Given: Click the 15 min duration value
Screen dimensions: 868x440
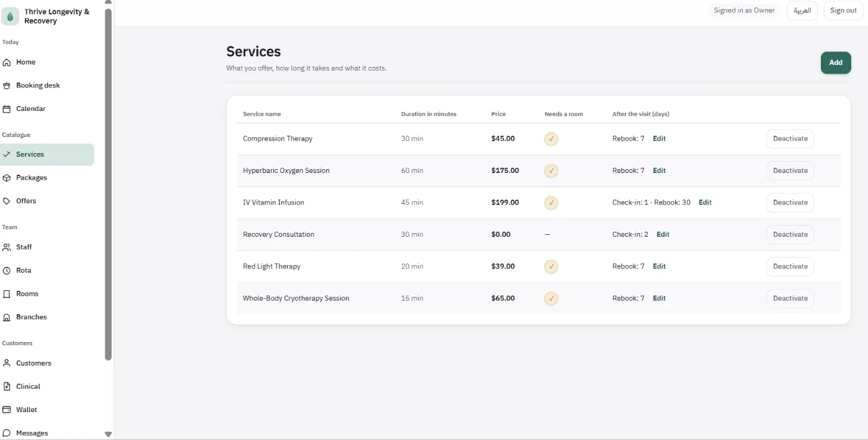Looking at the screenshot, I should click(412, 298).
